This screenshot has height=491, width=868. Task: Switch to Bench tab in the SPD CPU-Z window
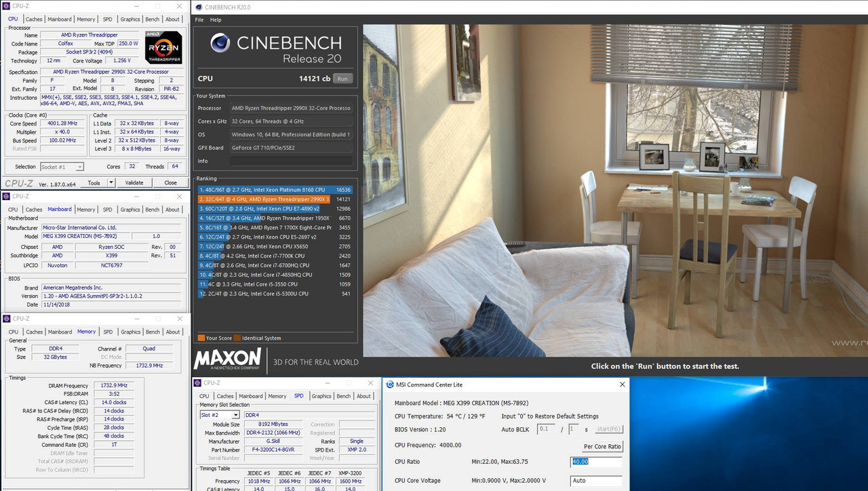click(x=344, y=396)
